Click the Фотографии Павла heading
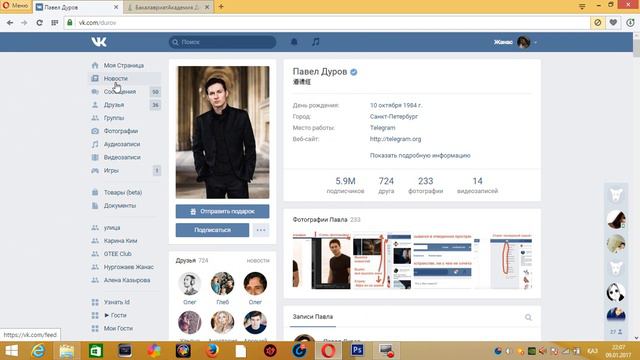 [320, 220]
